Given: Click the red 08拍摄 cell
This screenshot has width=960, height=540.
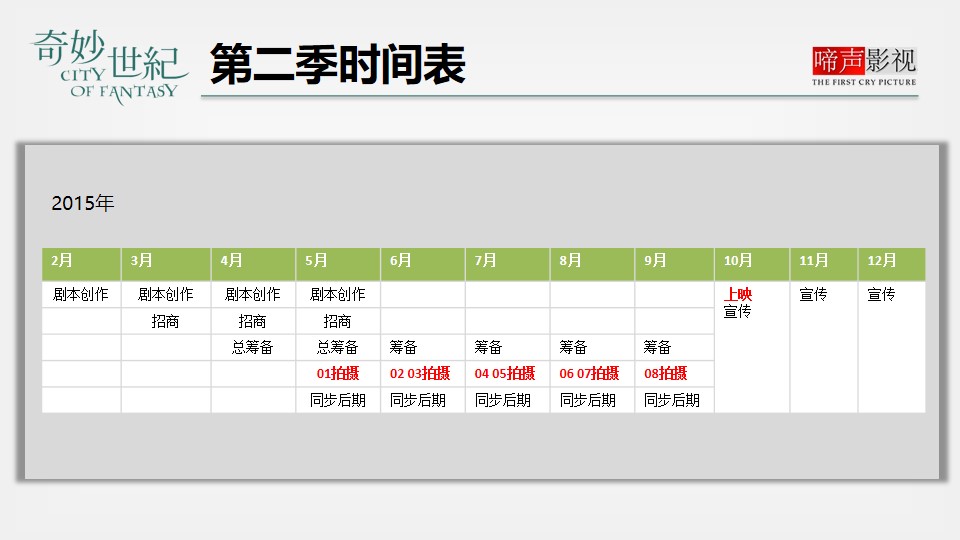Looking at the screenshot, I should [x=674, y=373].
